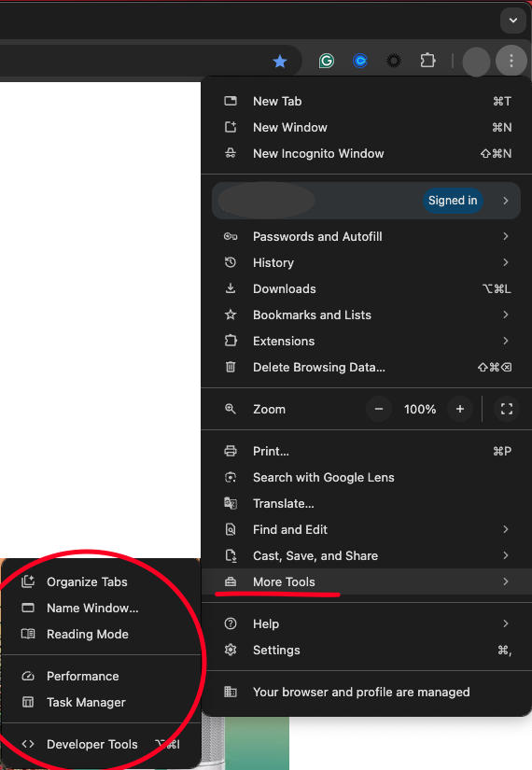This screenshot has height=770, width=532.
Task: Click the blue circular C extension icon
Action: point(360,61)
